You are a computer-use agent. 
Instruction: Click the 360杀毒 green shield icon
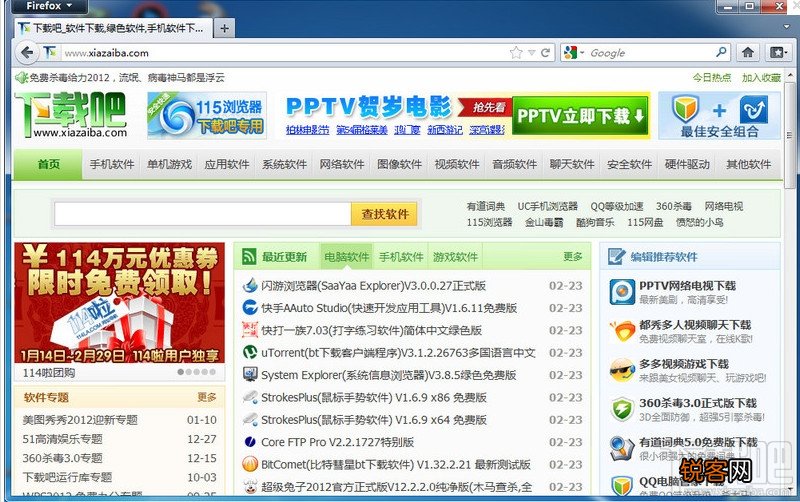point(622,409)
